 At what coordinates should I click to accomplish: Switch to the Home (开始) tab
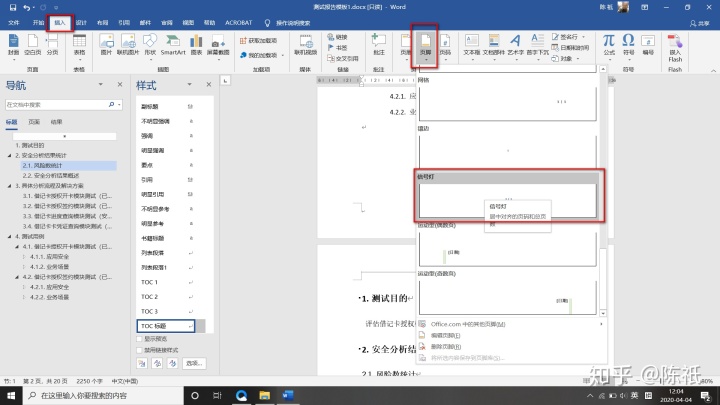point(38,22)
